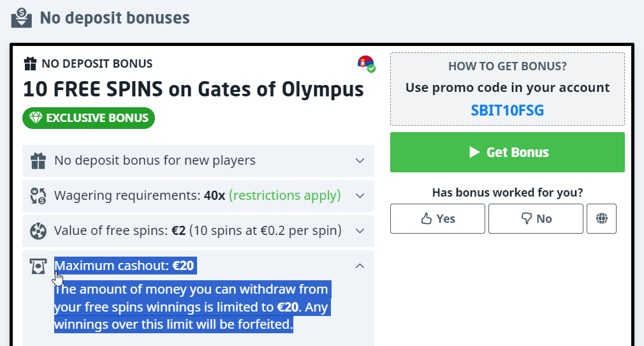Click the No deposit bonuses section icon

(21, 17)
